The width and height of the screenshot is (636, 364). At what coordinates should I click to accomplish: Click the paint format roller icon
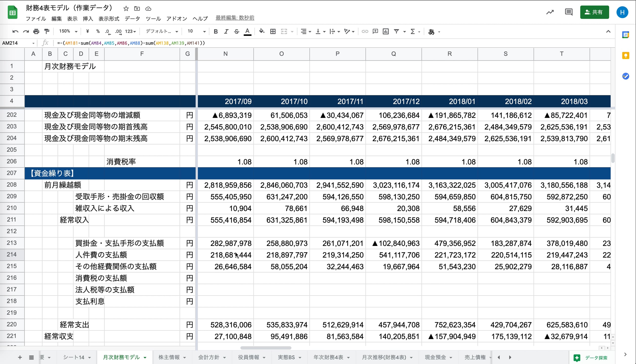(x=47, y=32)
